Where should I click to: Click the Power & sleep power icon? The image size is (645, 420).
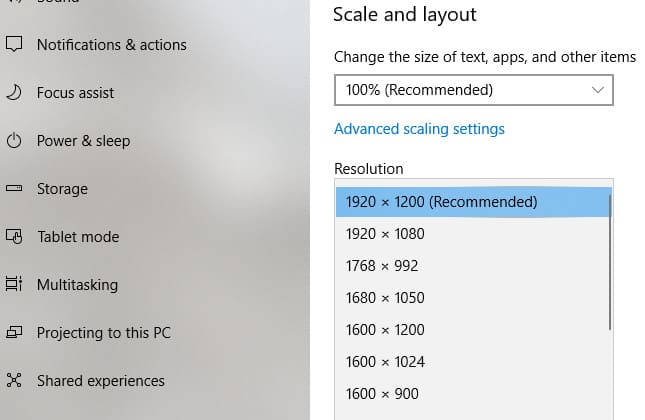[x=14, y=140]
